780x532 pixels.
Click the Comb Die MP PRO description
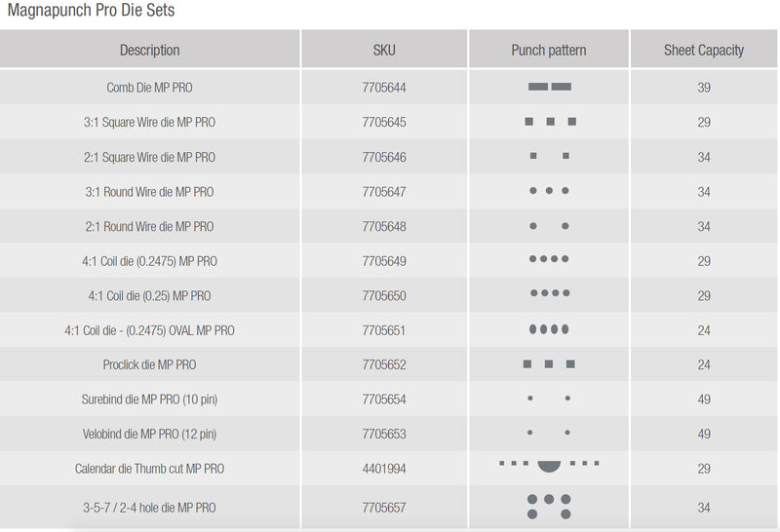149,88
